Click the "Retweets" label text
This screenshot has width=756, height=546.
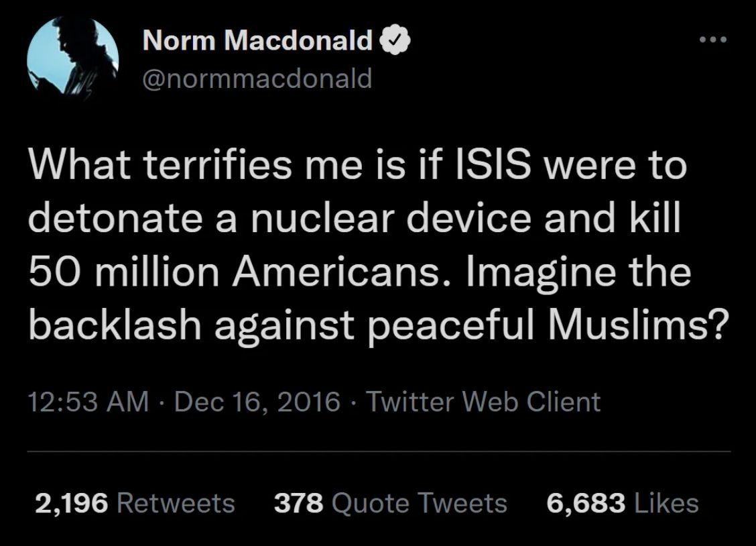pos(176,502)
